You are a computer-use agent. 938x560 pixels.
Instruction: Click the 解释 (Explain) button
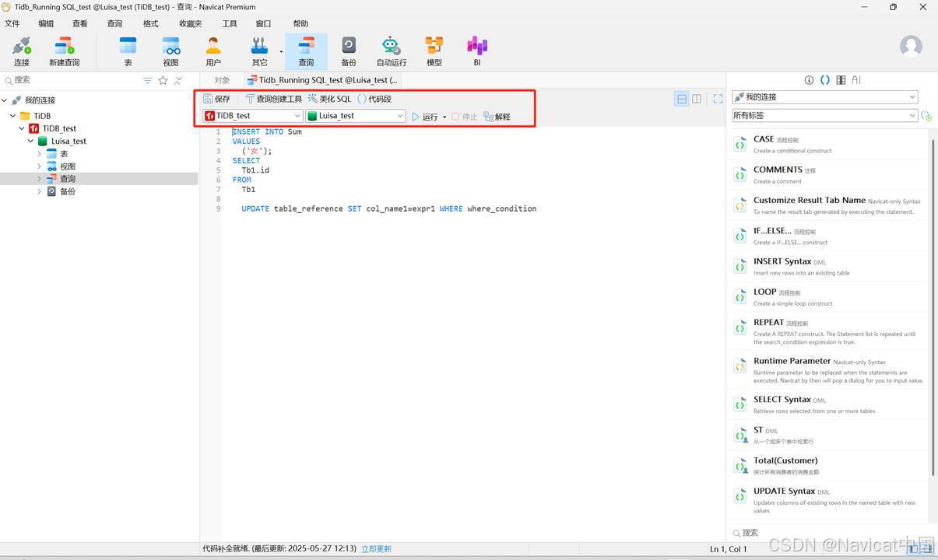pos(497,117)
